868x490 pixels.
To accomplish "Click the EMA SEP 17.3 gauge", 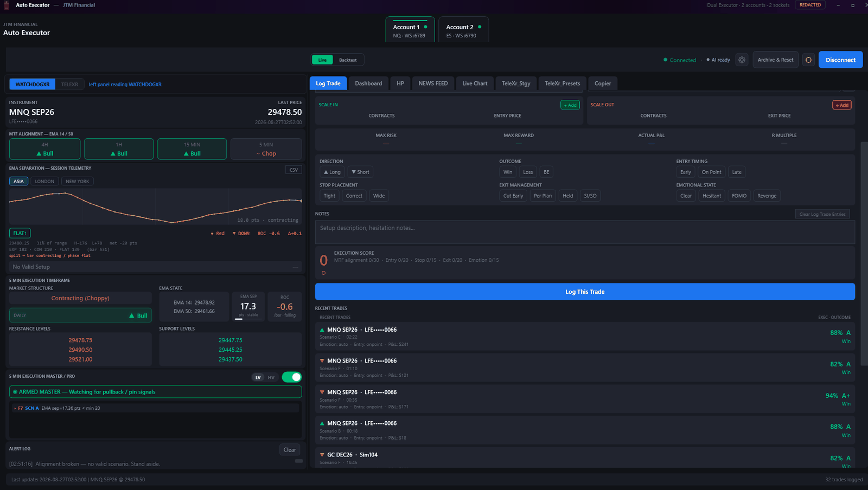I will pyautogui.click(x=248, y=307).
